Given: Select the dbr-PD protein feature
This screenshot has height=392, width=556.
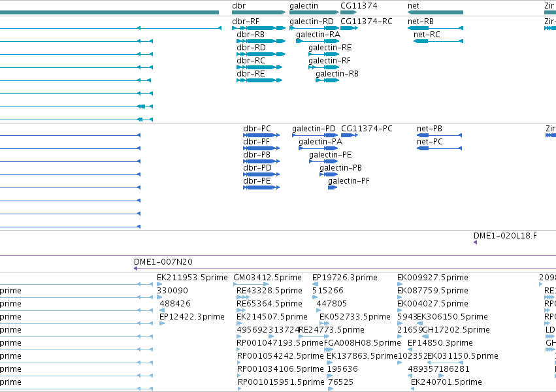Looking at the screenshot, I should point(261,174).
